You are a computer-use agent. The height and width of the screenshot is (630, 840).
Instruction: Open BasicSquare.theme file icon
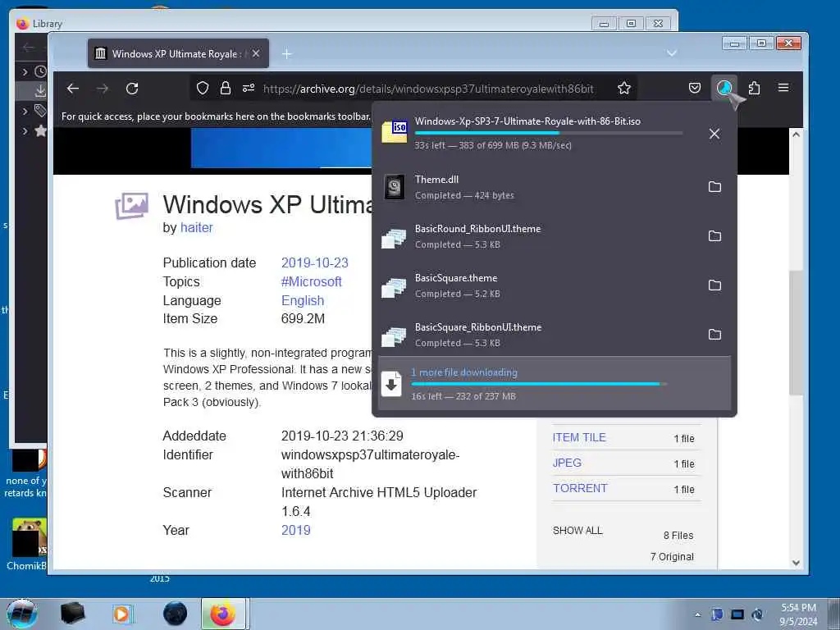[x=394, y=288]
